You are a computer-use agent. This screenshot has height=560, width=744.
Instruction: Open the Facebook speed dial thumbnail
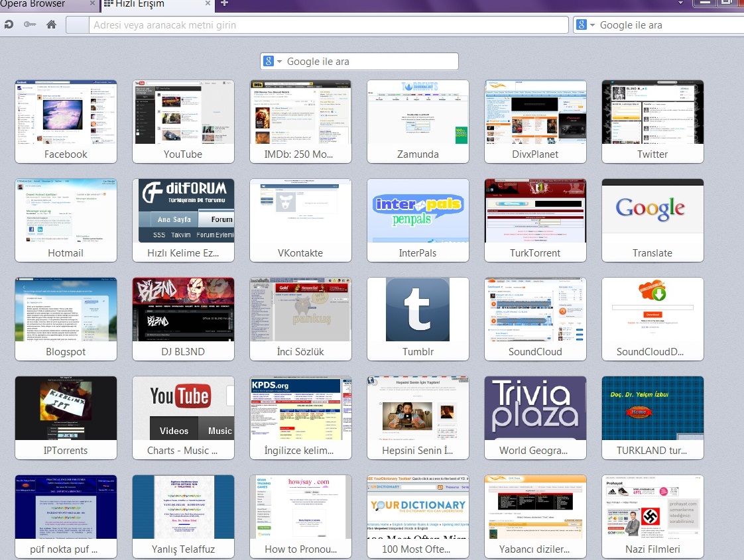pos(66,121)
